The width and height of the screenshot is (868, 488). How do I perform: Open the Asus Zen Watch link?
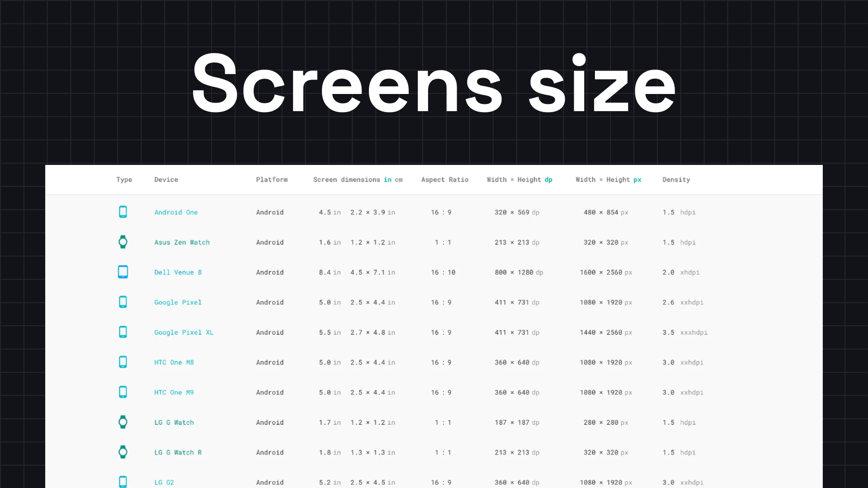click(182, 243)
